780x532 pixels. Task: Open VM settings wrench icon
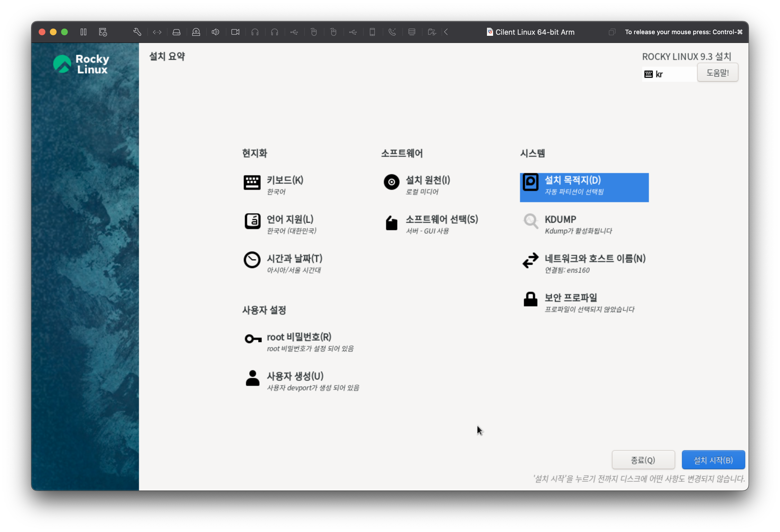137,32
